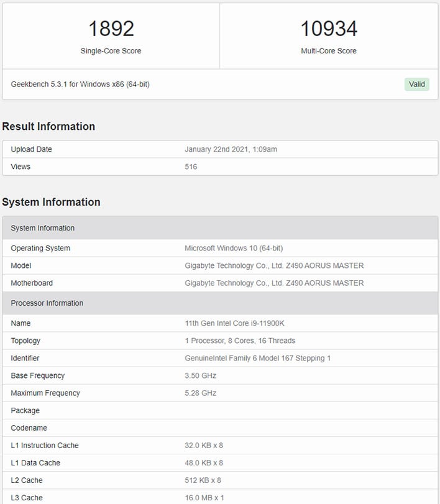
Task: Click the Single-Core Score label
Action: 111,51
